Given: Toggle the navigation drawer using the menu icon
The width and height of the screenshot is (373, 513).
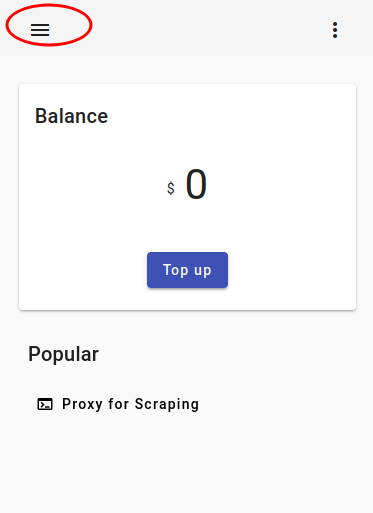Looking at the screenshot, I should [x=40, y=30].
